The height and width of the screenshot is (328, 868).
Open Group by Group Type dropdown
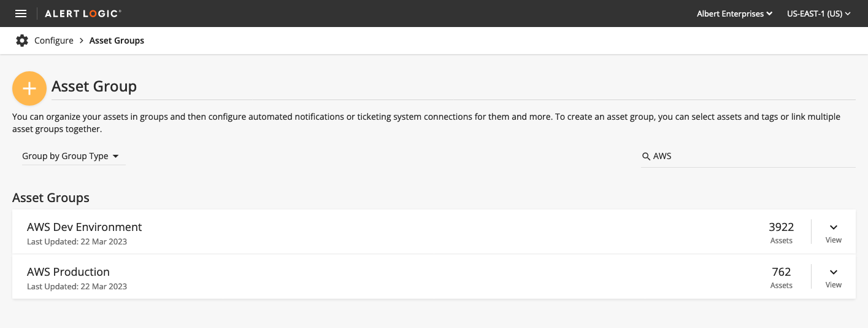[x=71, y=156]
